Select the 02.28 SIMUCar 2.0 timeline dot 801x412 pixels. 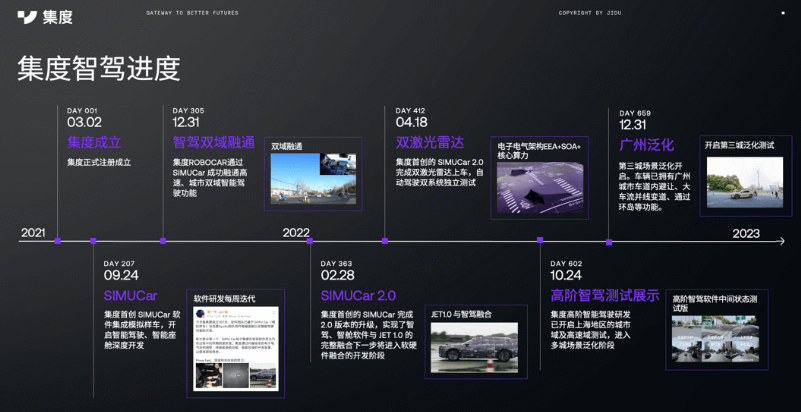[x=311, y=241]
